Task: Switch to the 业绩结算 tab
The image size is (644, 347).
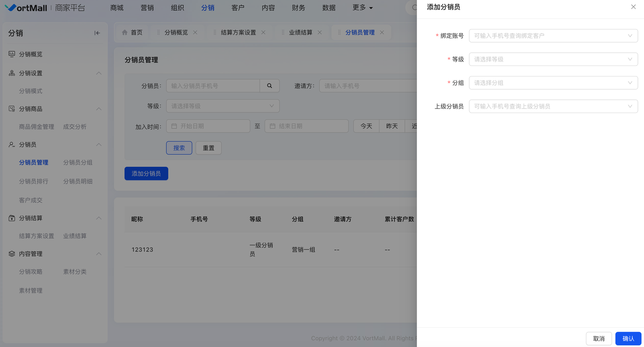Action: tap(300, 32)
